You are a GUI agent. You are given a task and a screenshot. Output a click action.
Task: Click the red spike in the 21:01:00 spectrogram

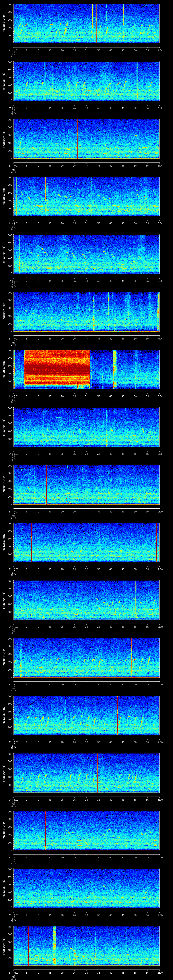[97, 24]
